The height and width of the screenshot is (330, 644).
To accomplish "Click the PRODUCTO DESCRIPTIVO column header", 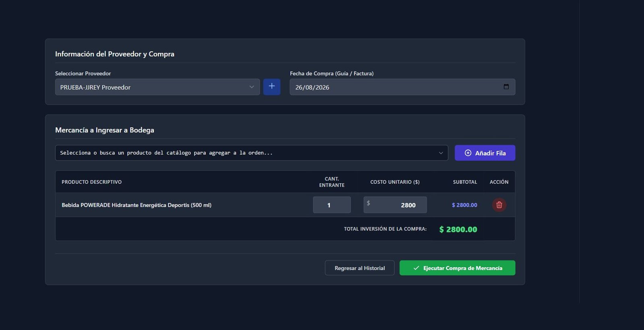I will tap(92, 182).
